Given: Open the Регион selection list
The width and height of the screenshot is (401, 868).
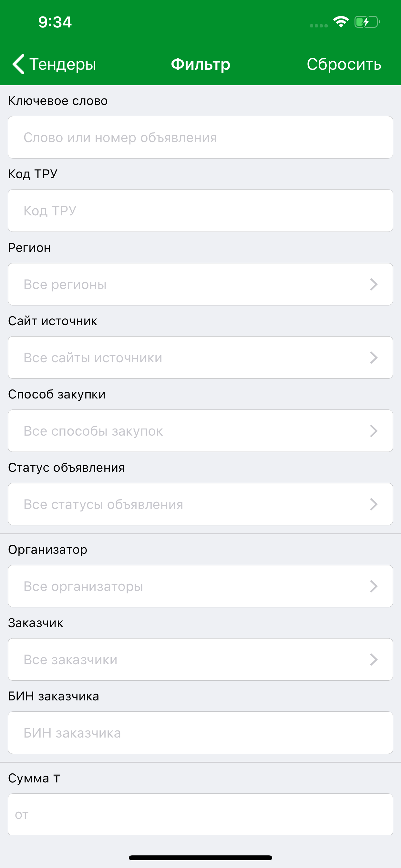Looking at the screenshot, I should 200,284.
